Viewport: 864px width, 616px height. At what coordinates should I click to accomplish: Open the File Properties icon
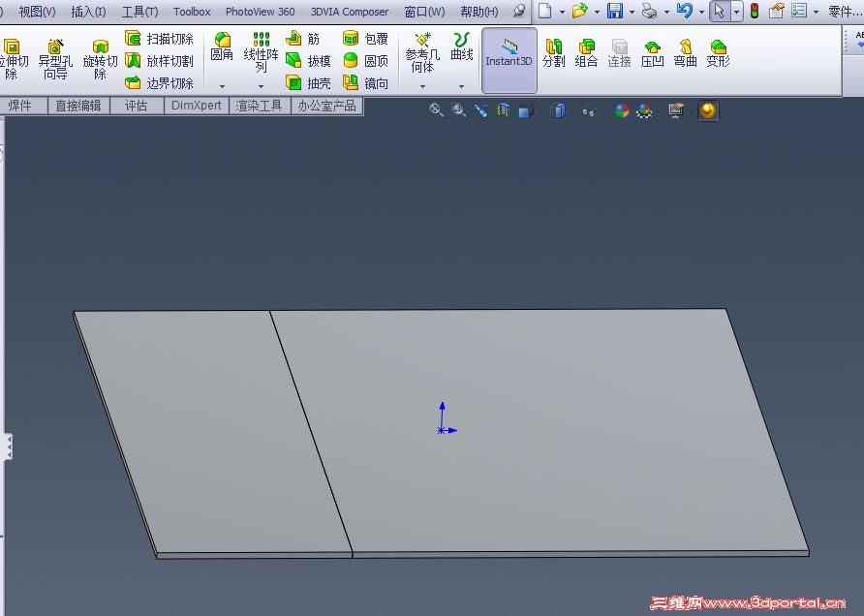click(x=777, y=11)
